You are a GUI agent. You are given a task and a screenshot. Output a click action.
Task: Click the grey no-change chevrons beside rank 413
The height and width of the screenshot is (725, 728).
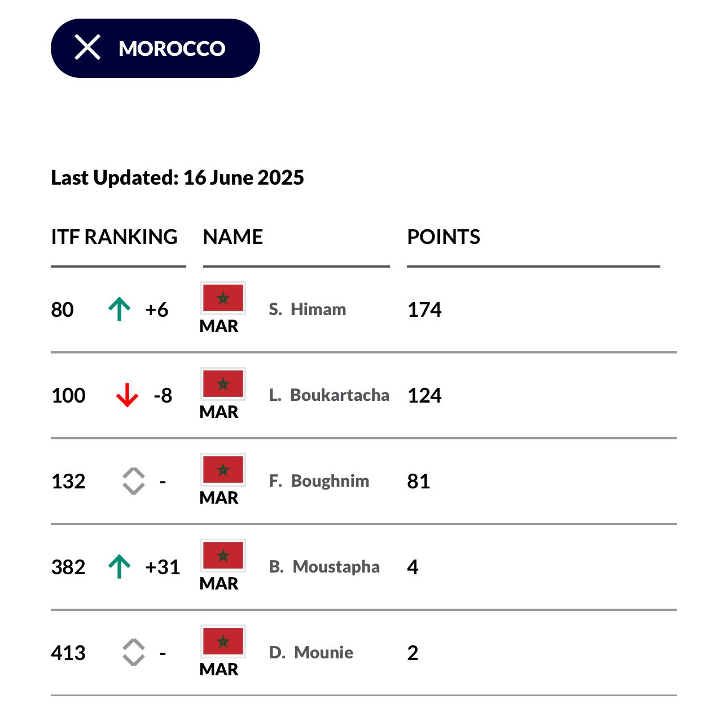(x=134, y=653)
